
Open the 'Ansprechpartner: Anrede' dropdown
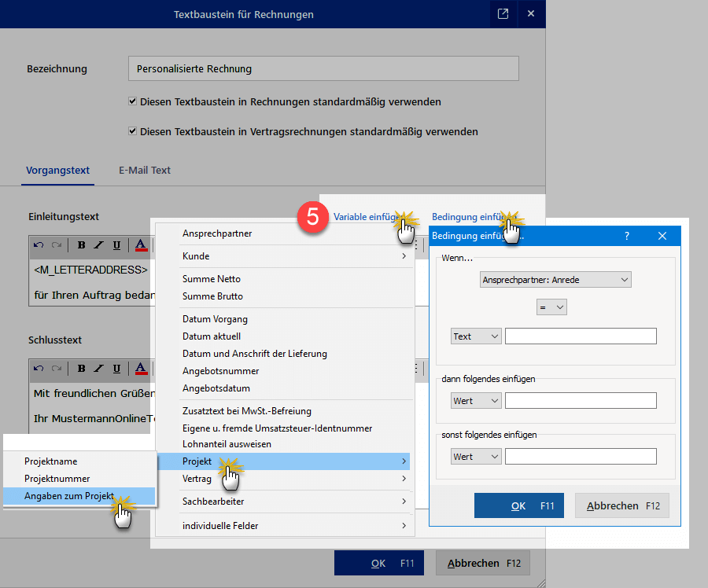[x=555, y=279]
